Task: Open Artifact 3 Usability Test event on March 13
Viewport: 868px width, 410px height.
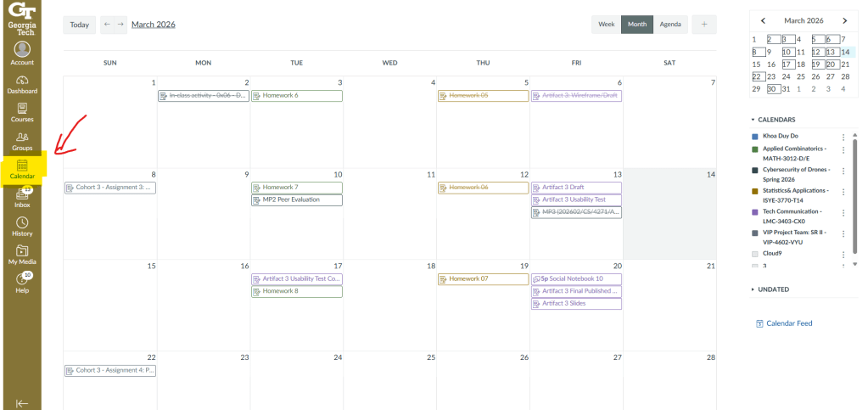Action: (x=576, y=200)
